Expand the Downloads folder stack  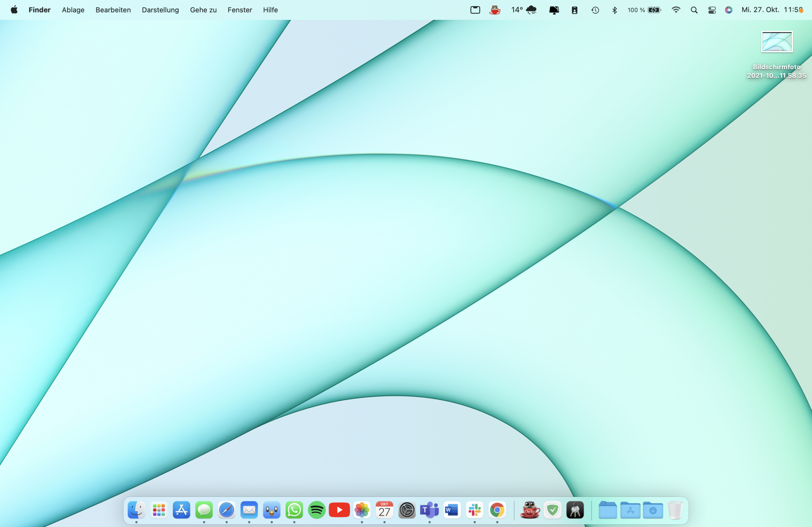tap(652, 510)
